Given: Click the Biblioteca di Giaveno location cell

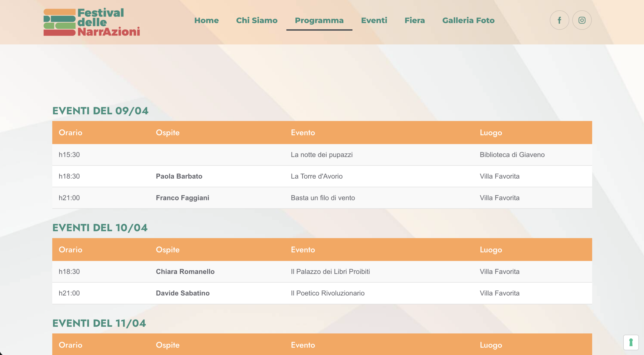Looking at the screenshot, I should point(512,155).
